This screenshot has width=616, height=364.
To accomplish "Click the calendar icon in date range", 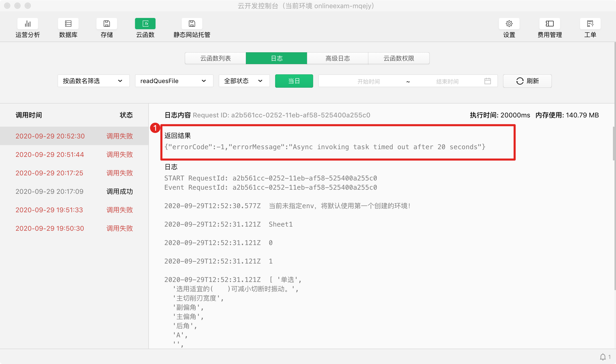I will 488,81.
